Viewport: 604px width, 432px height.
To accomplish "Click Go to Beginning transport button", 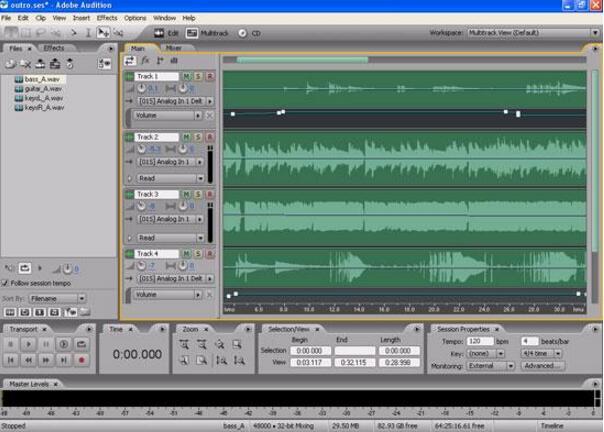I will pos(11,360).
